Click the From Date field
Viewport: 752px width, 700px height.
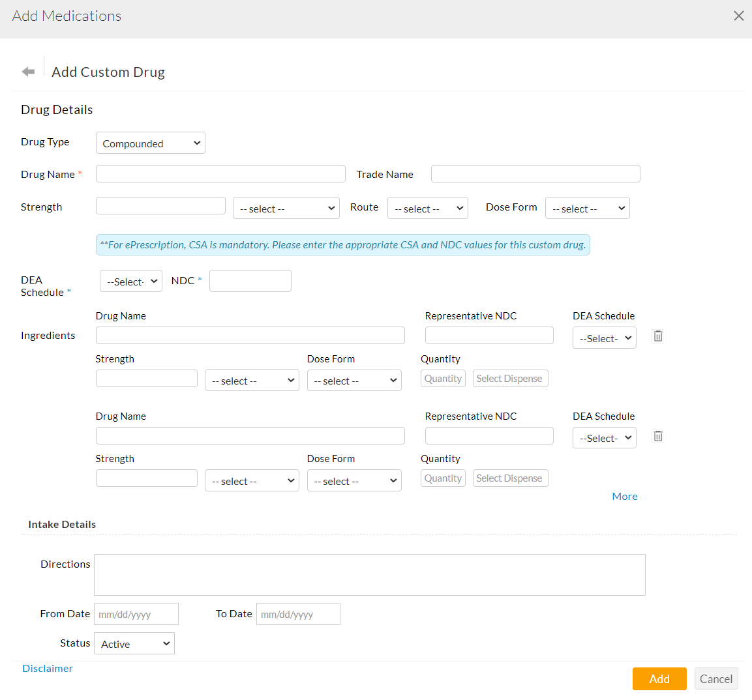(136, 613)
